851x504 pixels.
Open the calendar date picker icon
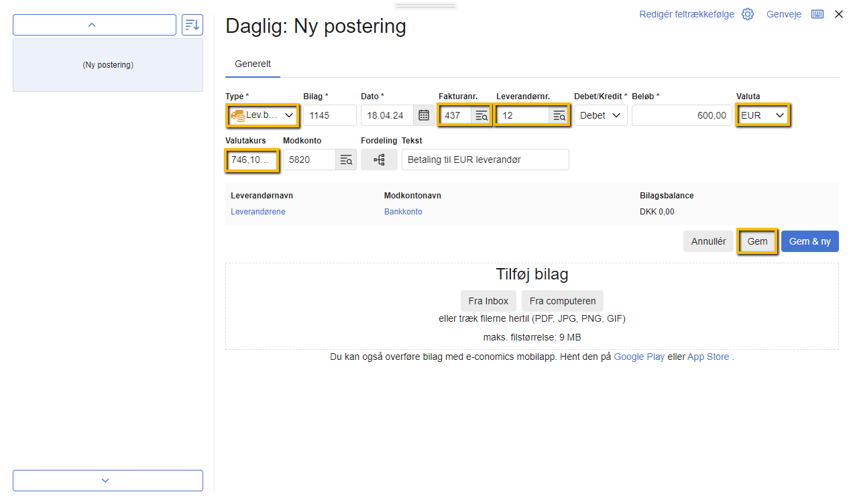pos(424,115)
